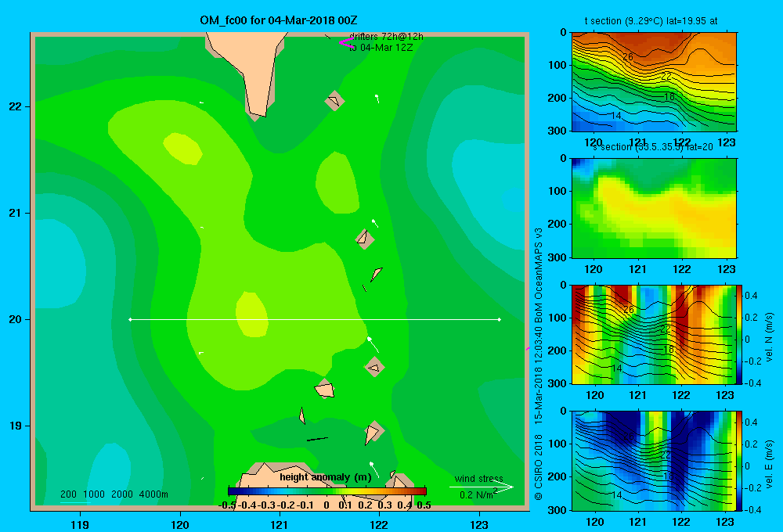
Task: Click the wind stress scale arrow
Action: 481,487
